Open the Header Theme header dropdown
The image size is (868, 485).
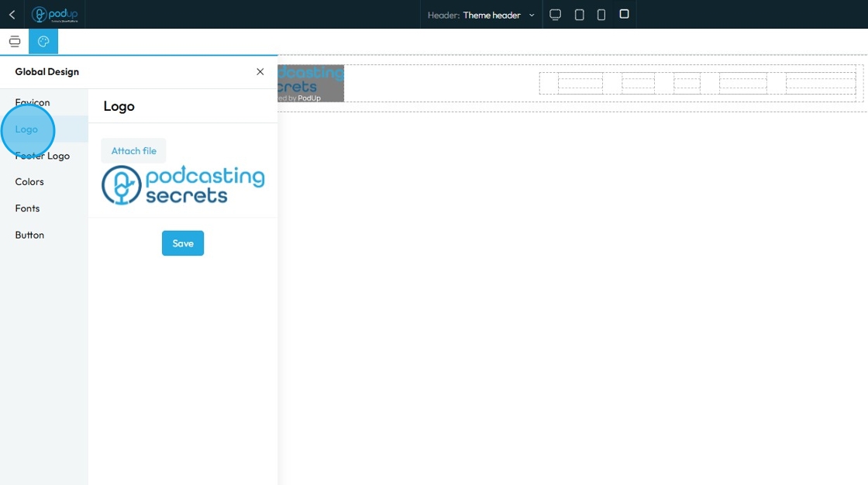pyautogui.click(x=481, y=15)
